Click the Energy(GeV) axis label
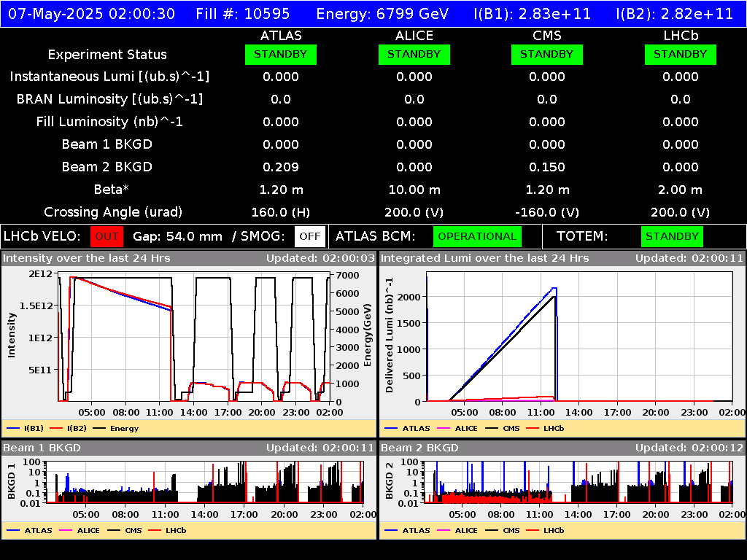 368,335
